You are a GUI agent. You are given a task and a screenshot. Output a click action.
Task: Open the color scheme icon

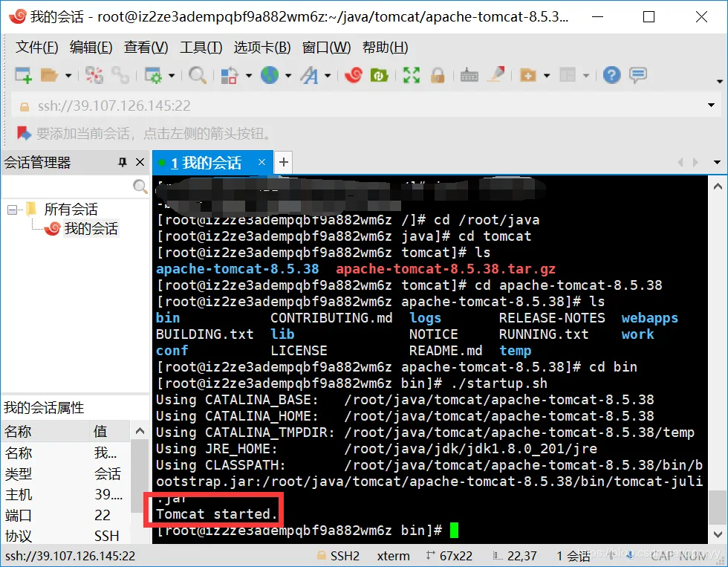pos(229,75)
